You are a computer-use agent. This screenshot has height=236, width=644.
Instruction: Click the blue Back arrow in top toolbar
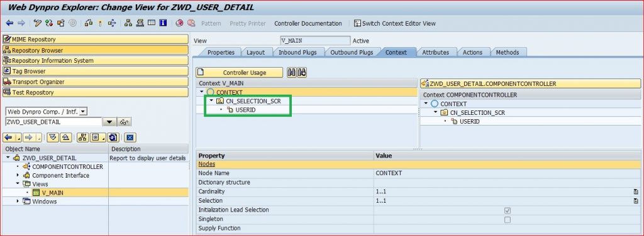(9, 23)
